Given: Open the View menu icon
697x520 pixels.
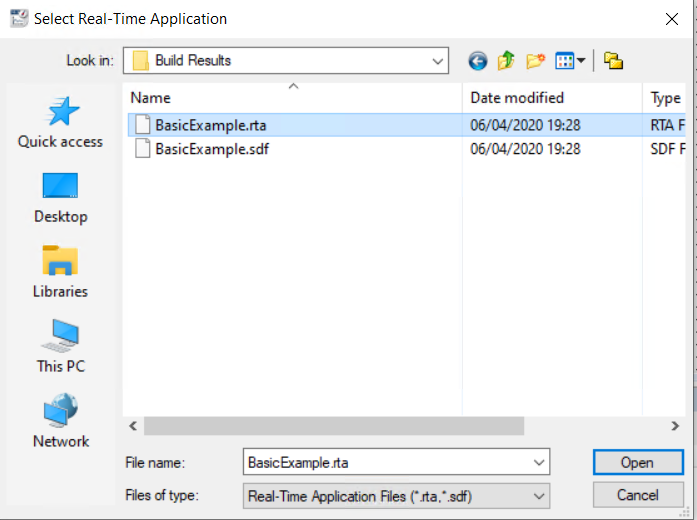Looking at the screenshot, I should click(x=570, y=61).
